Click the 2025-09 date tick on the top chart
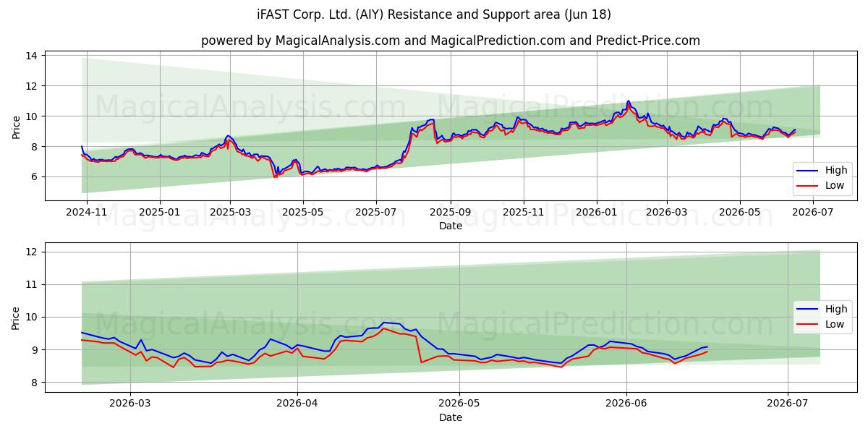The width and height of the screenshot is (868, 434). [450, 212]
